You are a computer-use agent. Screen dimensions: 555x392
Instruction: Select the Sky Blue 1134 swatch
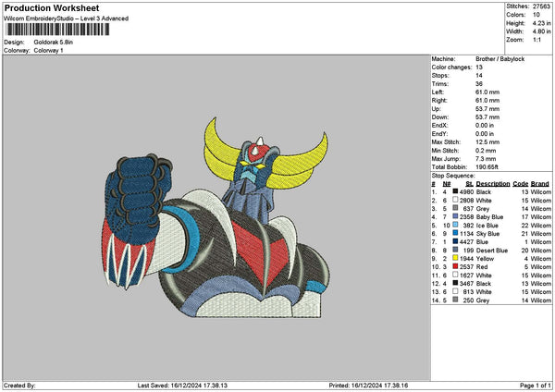(x=455, y=233)
